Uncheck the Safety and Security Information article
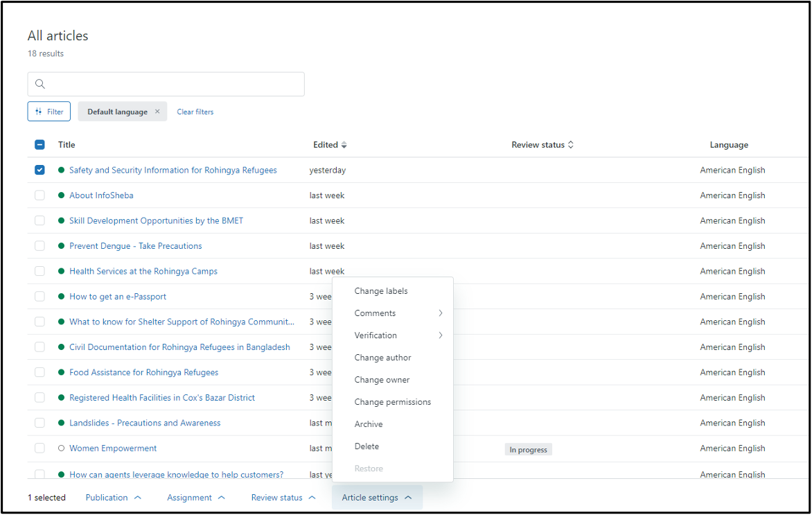The image size is (812, 515). [39, 170]
